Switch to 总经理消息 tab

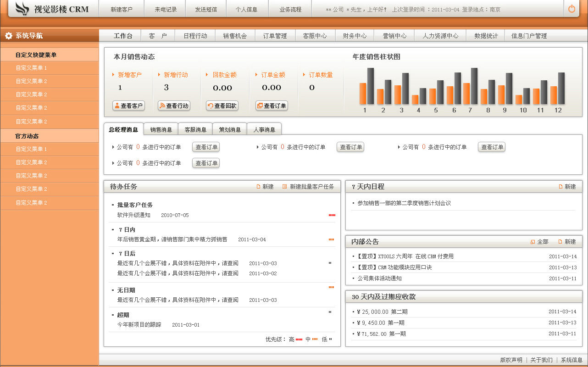(123, 129)
